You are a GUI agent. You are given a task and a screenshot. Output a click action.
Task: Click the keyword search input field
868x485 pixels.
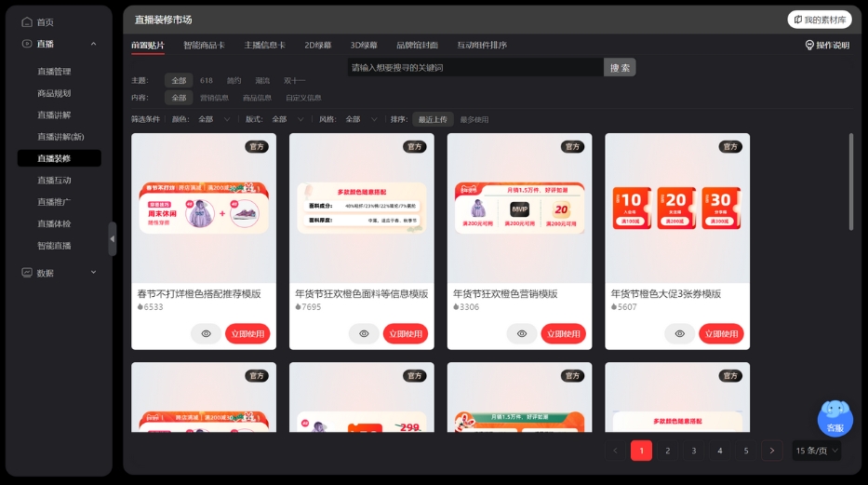click(474, 67)
